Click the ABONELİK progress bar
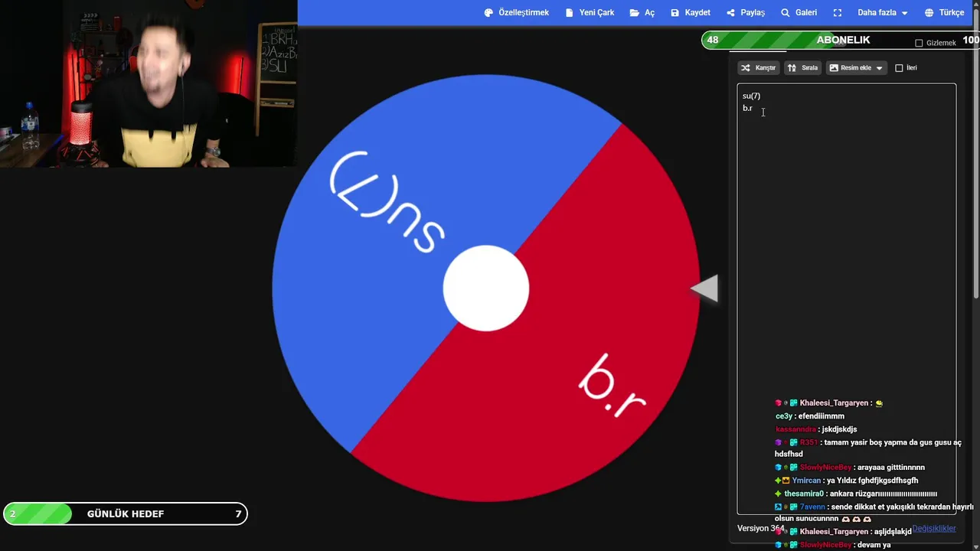980x551 pixels. pos(841,40)
